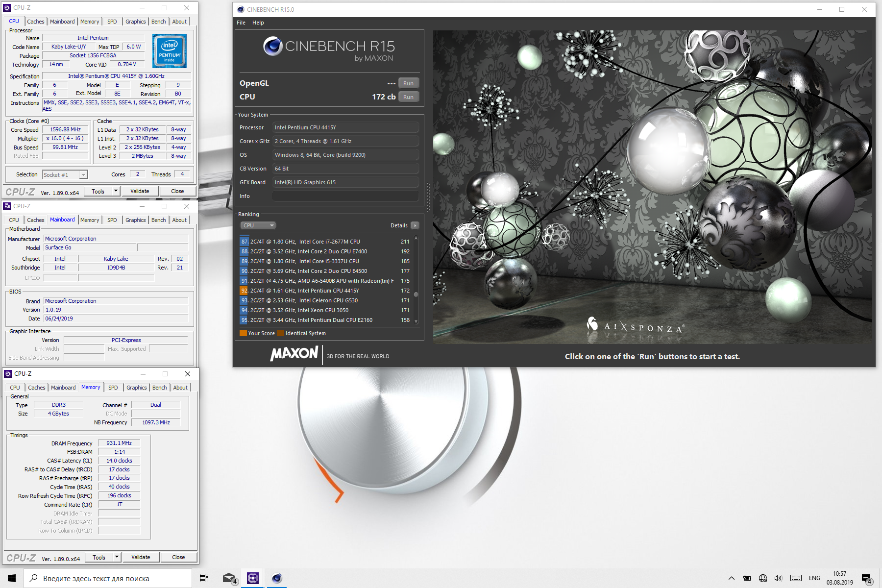Click Validate in top CPU-Z window
This screenshot has height=588, width=882.
click(140, 191)
